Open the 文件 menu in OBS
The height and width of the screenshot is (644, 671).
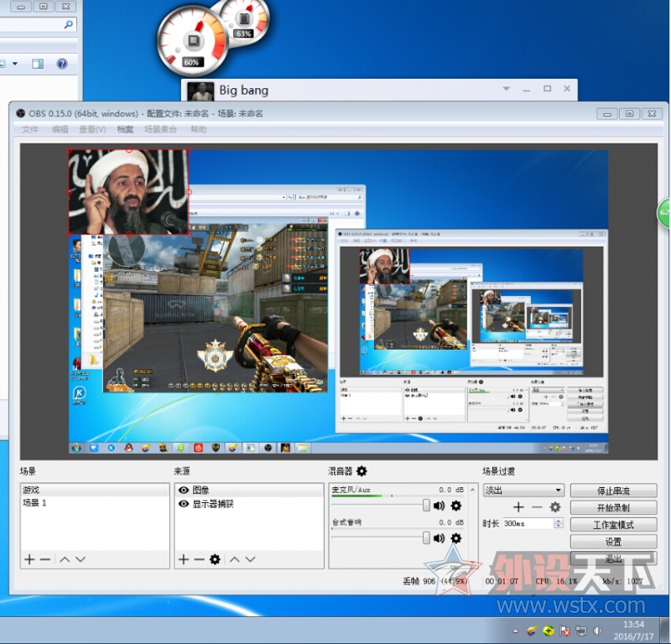30,129
